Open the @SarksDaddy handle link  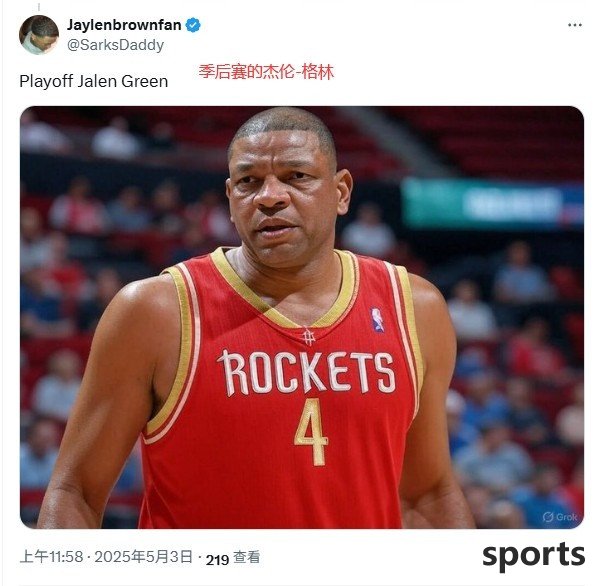pos(116,45)
